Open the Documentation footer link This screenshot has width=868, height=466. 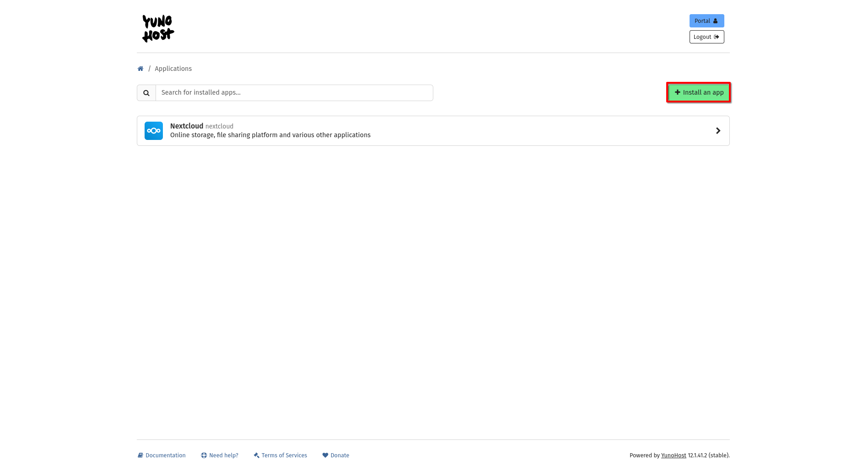click(x=162, y=455)
